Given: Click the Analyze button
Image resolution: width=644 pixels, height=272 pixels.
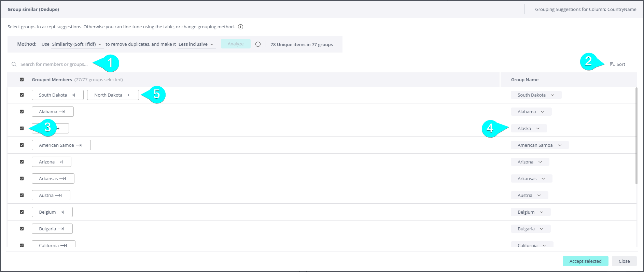Looking at the screenshot, I should click(x=236, y=44).
